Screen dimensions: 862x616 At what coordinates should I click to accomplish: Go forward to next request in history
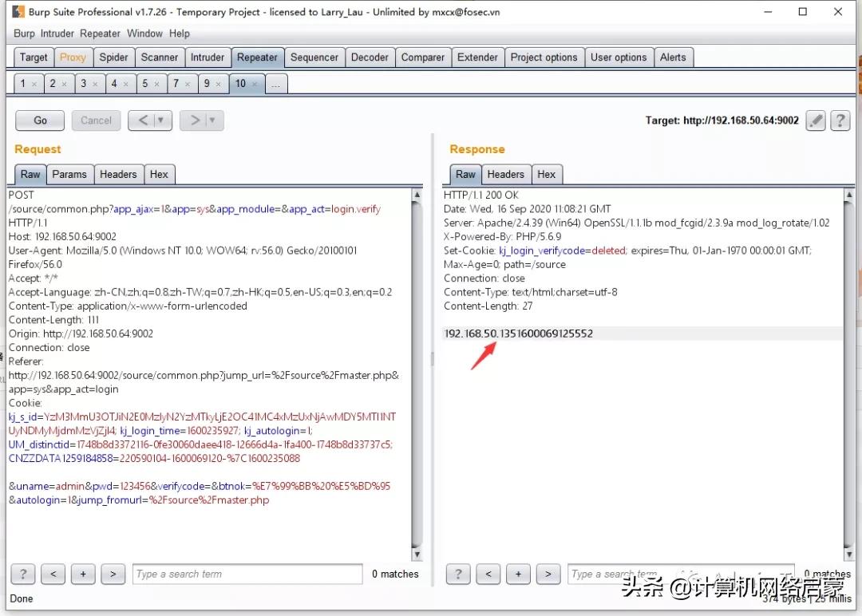[194, 120]
